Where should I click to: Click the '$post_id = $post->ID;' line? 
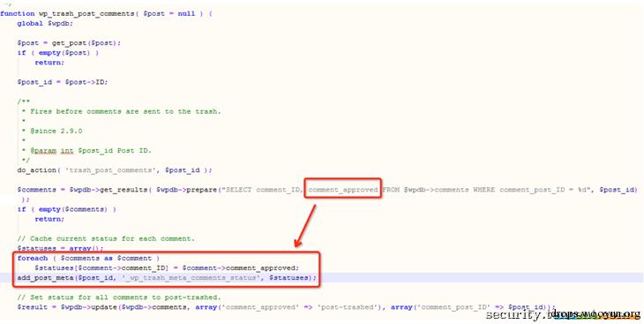63,82
